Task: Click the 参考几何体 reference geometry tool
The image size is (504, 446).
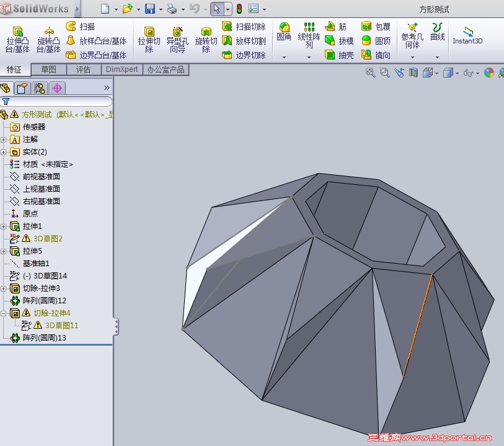Action: [412, 35]
